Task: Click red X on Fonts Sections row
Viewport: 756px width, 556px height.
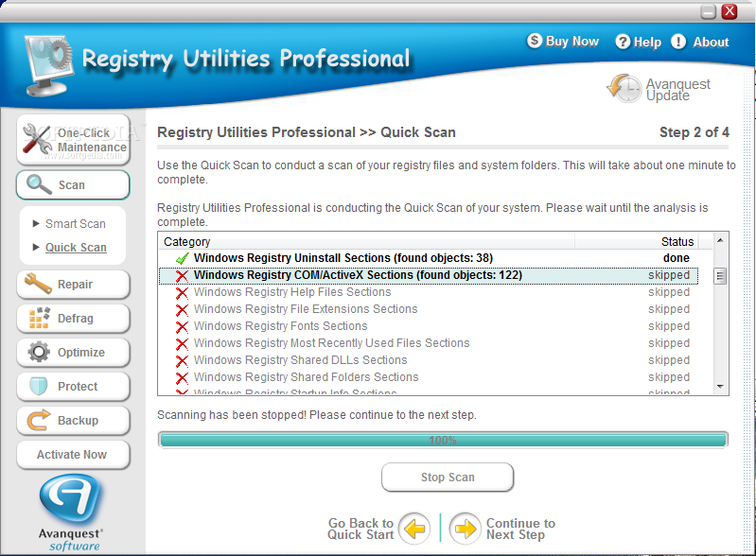Action: tap(183, 326)
